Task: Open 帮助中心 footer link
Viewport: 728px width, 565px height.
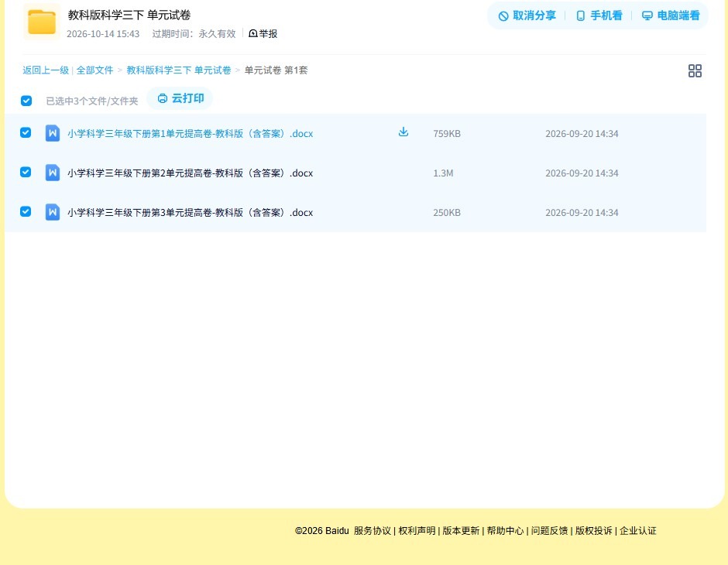Action: (x=505, y=531)
